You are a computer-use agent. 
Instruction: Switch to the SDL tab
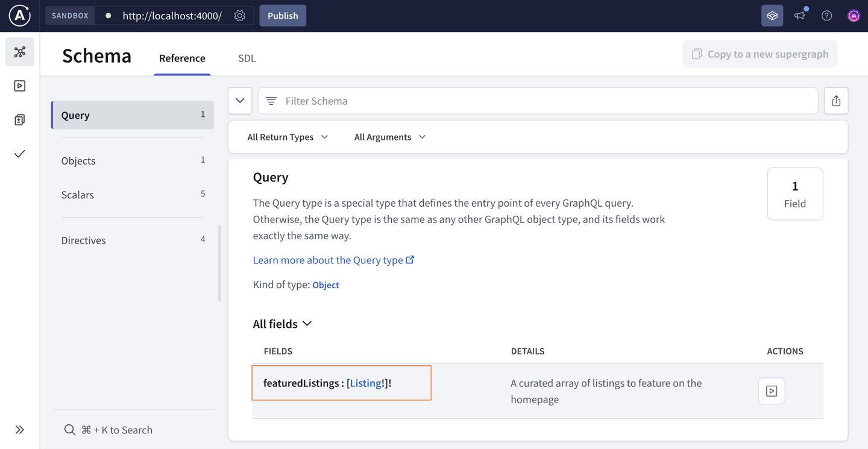pyautogui.click(x=247, y=58)
